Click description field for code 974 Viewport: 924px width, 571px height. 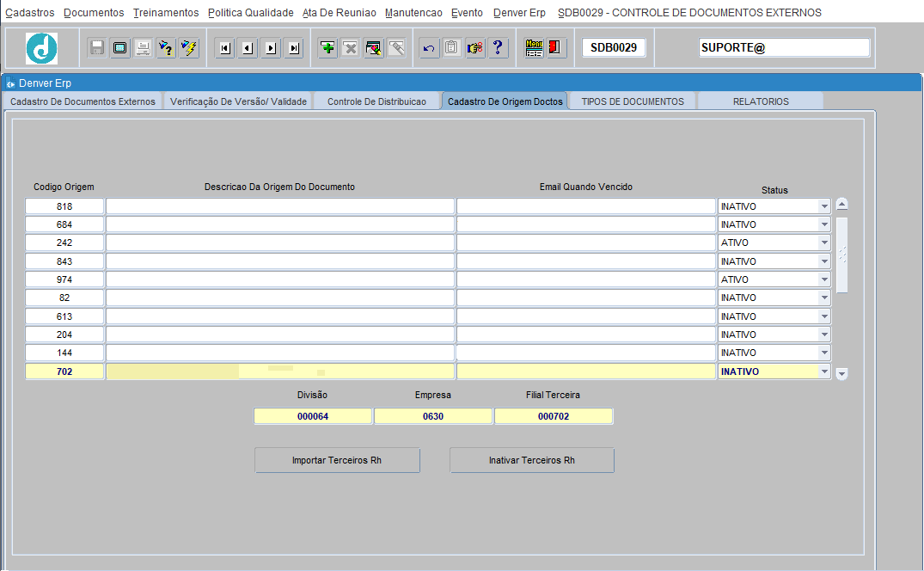(x=280, y=279)
